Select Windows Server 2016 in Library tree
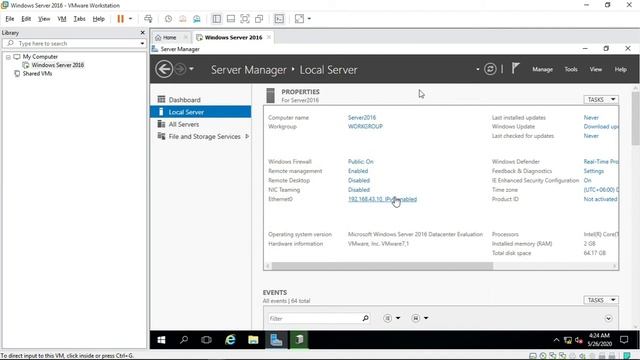The height and width of the screenshot is (360, 640). click(58, 65)
